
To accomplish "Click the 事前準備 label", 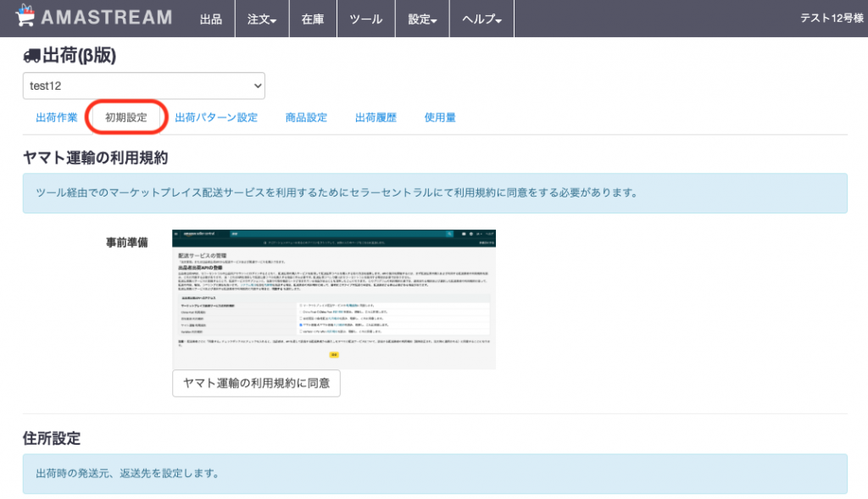I will coord(127,242).
